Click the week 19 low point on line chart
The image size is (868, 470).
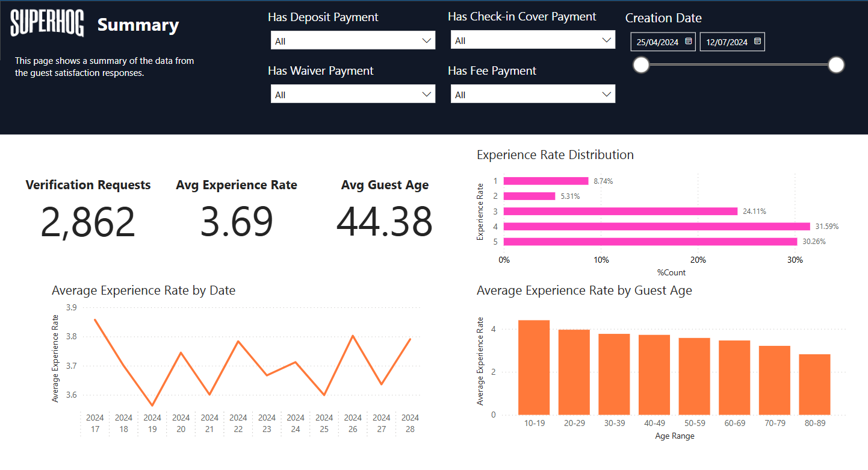coord(152,406)
